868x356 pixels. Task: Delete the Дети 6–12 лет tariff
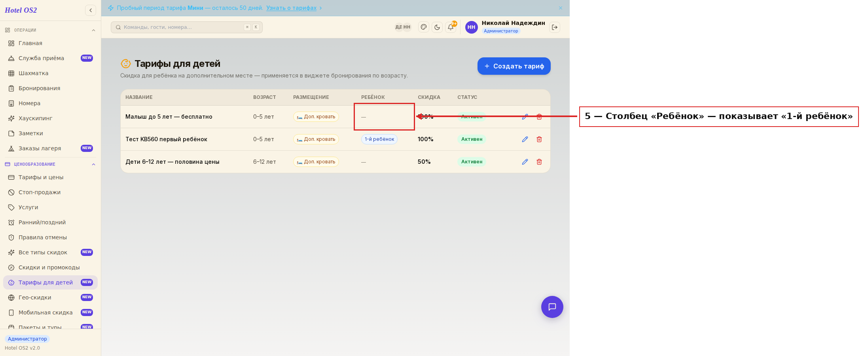[539, 162]
